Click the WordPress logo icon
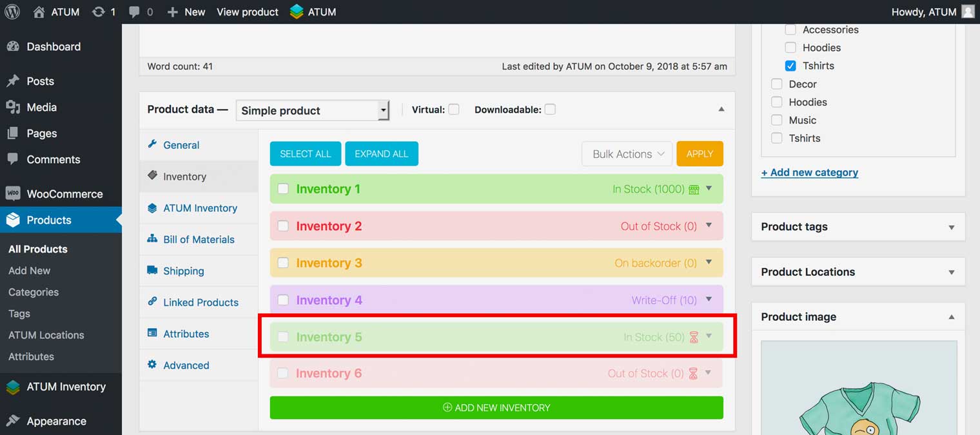The width and height of the screenshot is (980, 435). point(12,12)
